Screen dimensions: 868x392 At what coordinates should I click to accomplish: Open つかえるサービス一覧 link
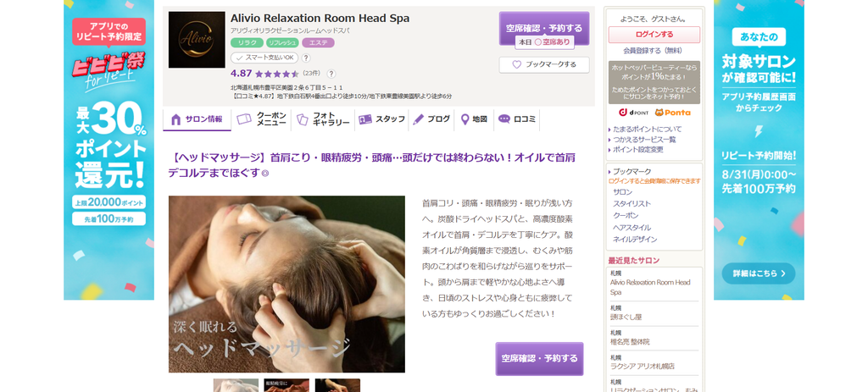pyautogui.click(x=644, y=140)
